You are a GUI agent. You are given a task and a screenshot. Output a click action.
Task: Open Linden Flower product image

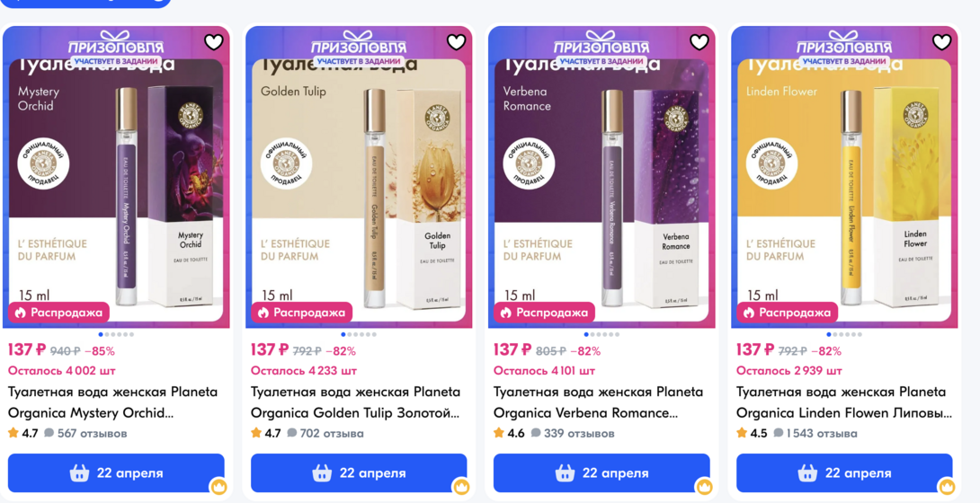click(844, 177)
